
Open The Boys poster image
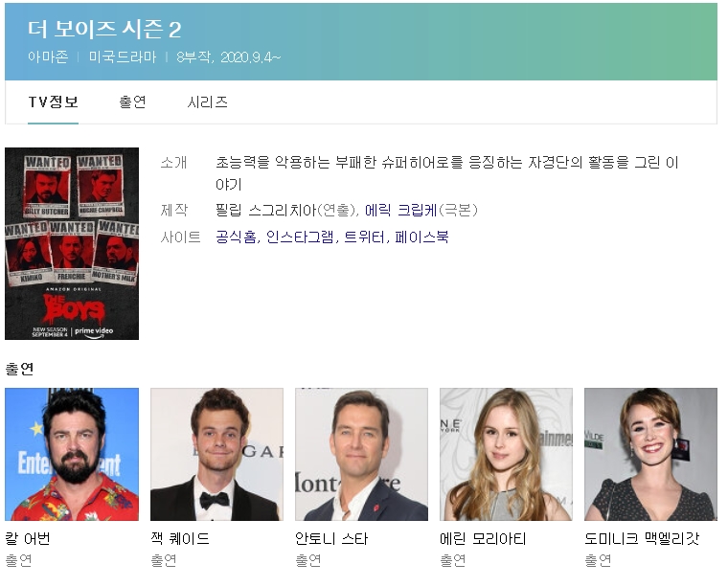tap(72, 243)
